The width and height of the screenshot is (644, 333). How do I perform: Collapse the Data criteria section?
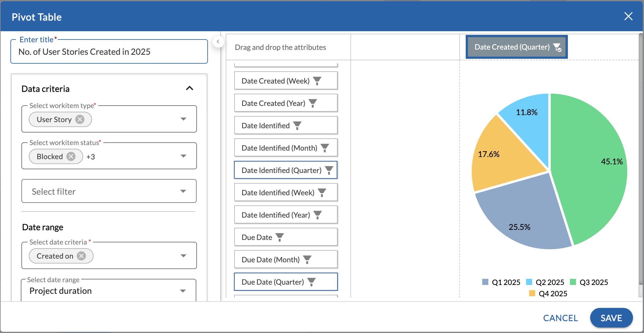(190, 88)
